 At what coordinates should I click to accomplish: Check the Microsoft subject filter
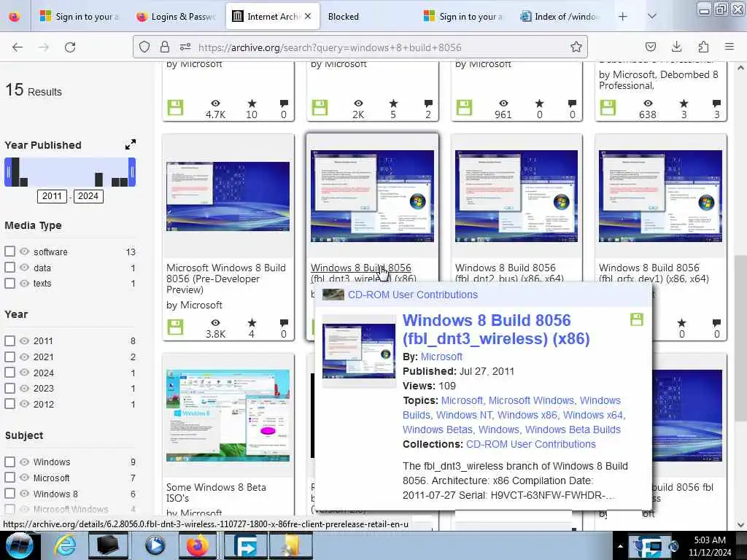click(x=9, y=477)
